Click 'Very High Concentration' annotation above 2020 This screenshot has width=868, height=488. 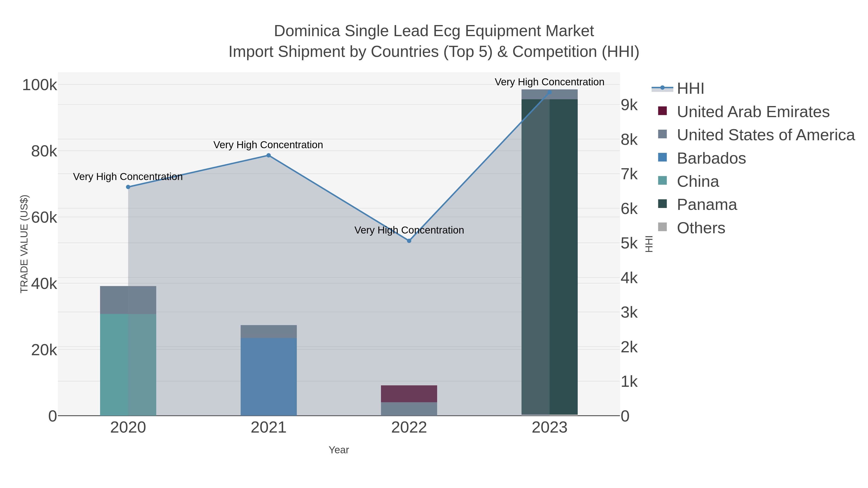coord(128,176)
